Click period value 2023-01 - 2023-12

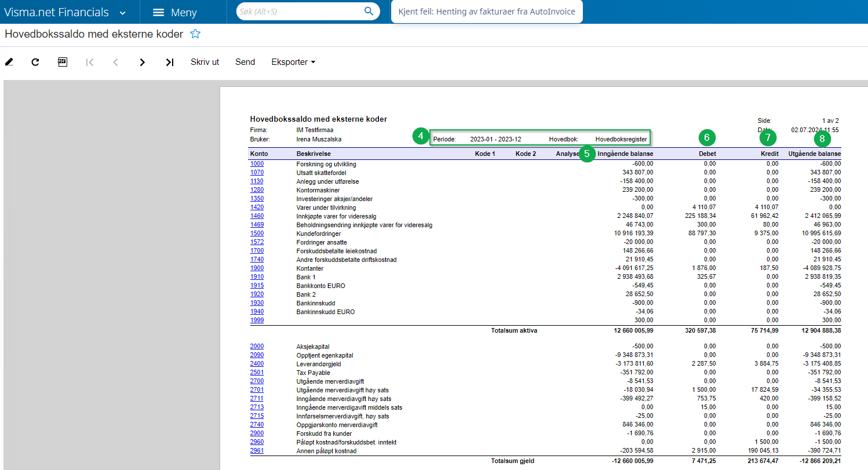tap(495, 139)
